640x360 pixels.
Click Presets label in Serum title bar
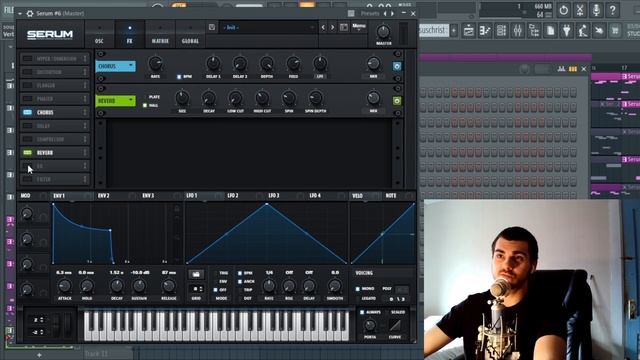[370, 13]
